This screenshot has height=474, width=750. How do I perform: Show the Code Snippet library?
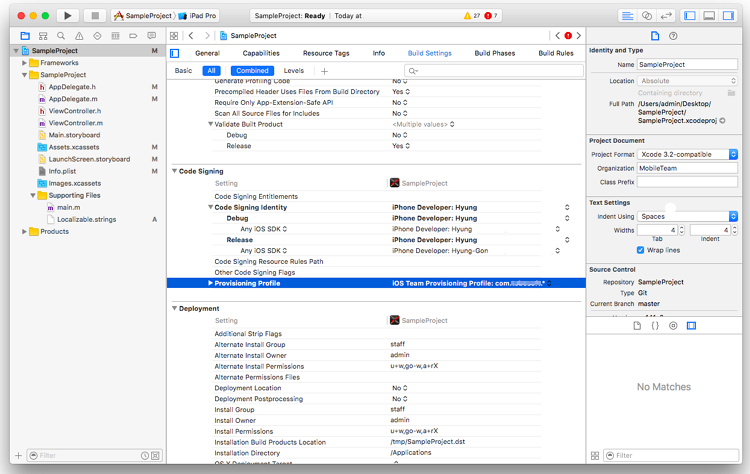click(655, 326)
